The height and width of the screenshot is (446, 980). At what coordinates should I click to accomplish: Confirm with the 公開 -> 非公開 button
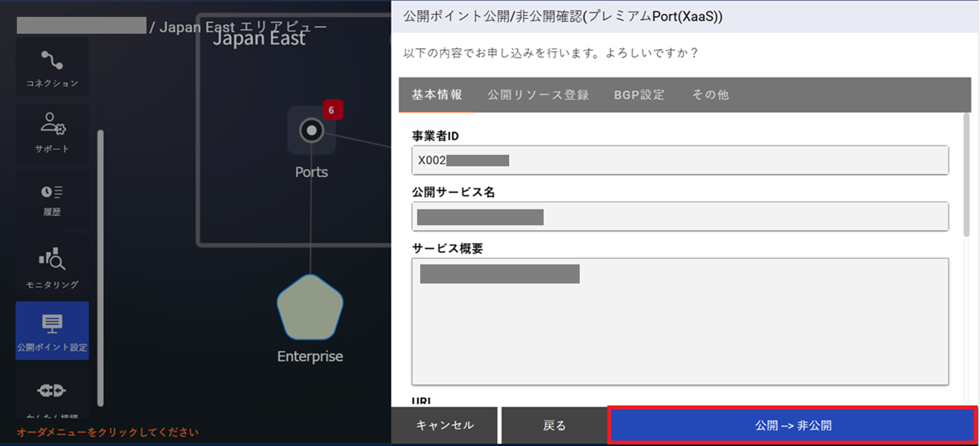(x=791, y=425)
